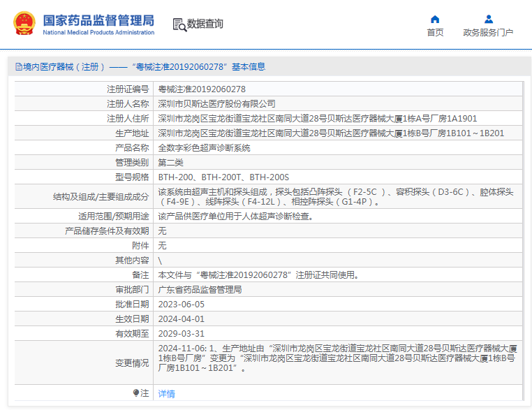Click the 首页 home icon
This screenshot has width=532, height=410.
click(435, 19)
